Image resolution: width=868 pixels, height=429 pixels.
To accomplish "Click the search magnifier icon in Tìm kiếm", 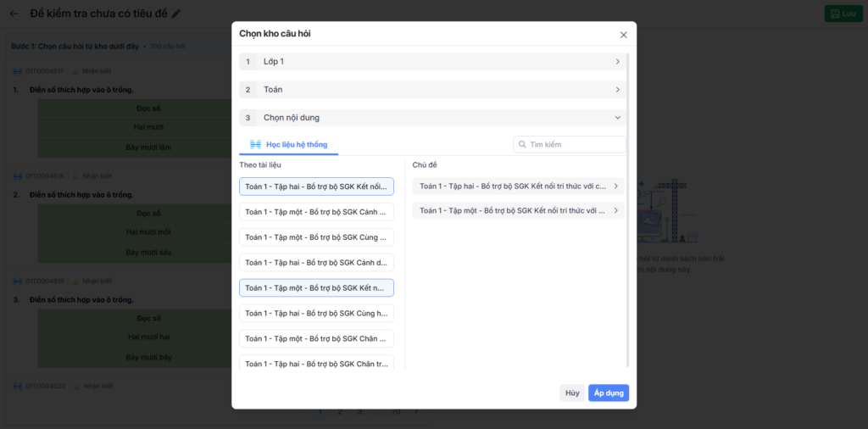I will 522,145.
